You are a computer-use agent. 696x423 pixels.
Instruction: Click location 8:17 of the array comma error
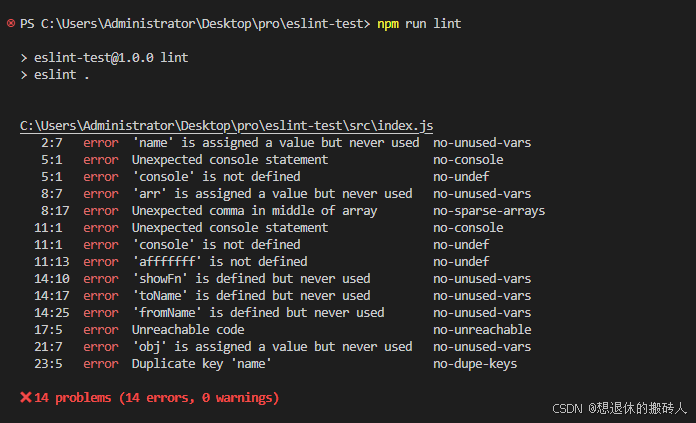point(55,211)
